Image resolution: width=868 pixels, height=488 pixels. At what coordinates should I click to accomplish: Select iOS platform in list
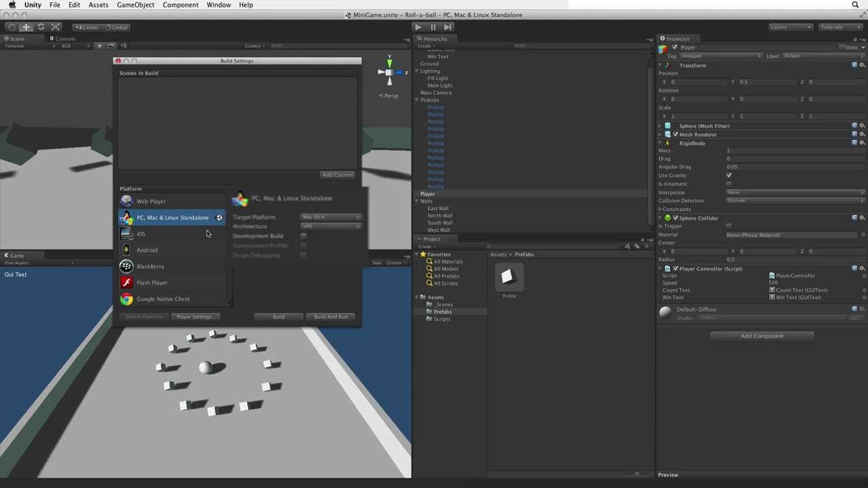click(173, 234)
